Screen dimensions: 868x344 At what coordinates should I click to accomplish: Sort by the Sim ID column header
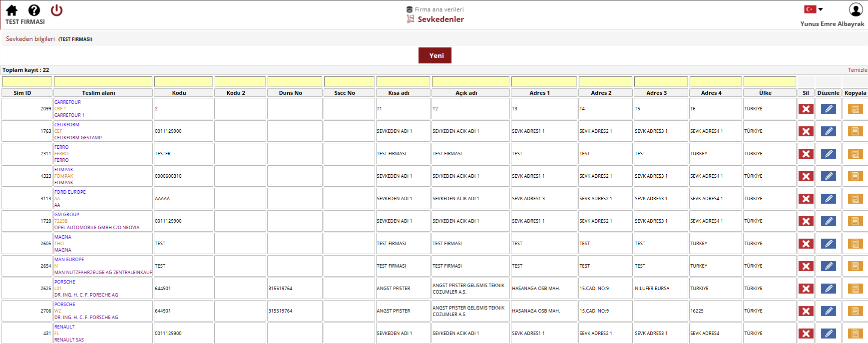click(x=27, y=93)
